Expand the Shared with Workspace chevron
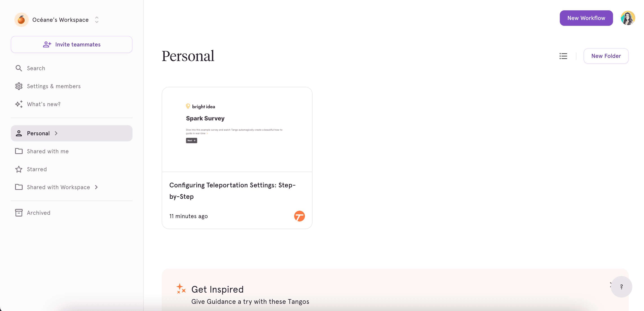 (x=96, y=187)
